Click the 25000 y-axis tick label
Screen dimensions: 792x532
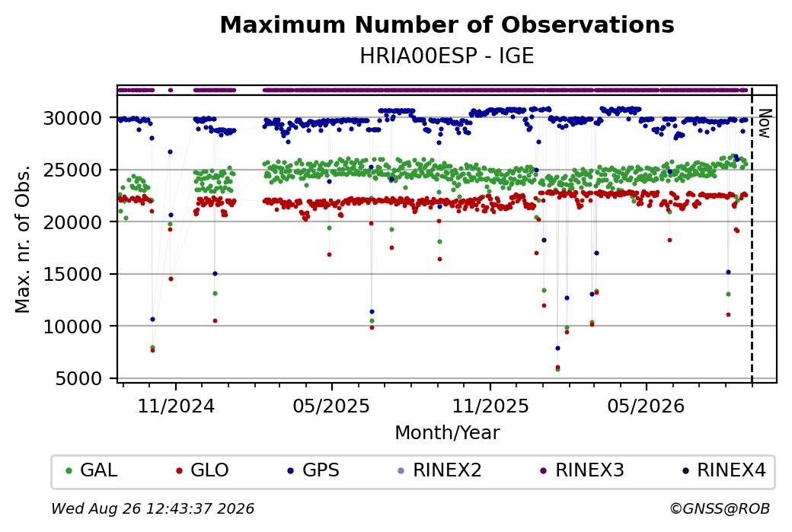(73, 170)
